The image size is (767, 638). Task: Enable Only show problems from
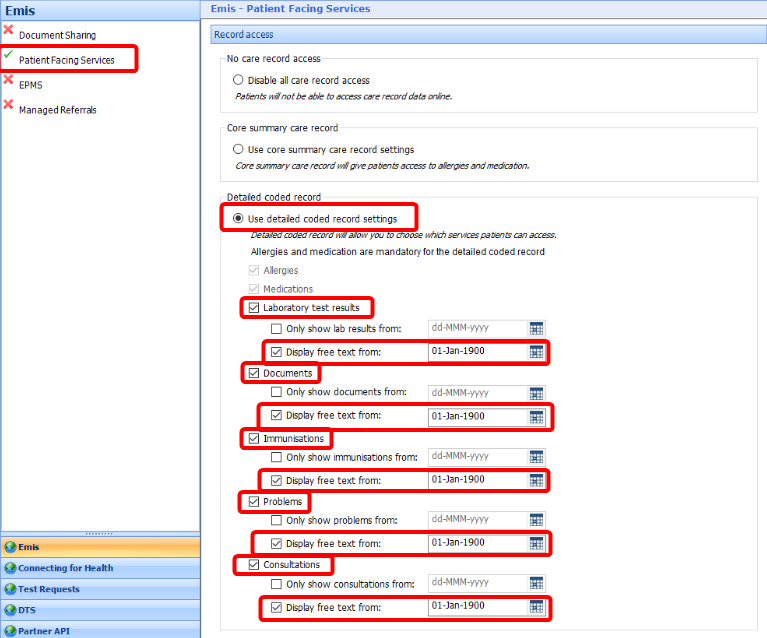(276, 520)
